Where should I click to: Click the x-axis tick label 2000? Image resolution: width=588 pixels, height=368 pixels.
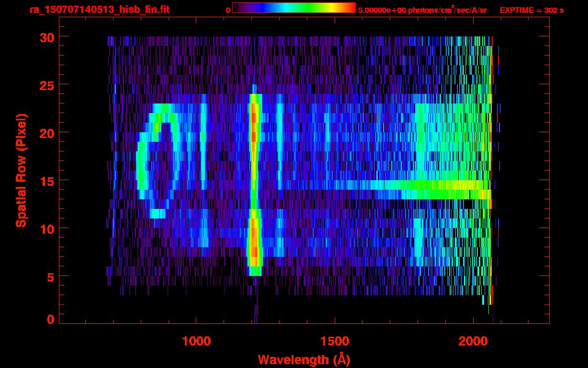tap(473, 341)
